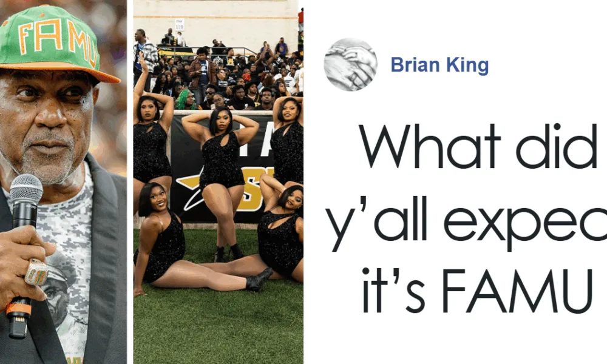Click the orange brim of the cap
Screen dimensions: 607x364
[62, 70]
